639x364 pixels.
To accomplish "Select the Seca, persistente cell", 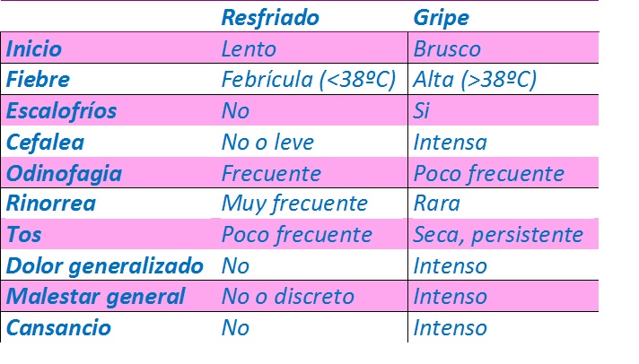I will point(498,235).
